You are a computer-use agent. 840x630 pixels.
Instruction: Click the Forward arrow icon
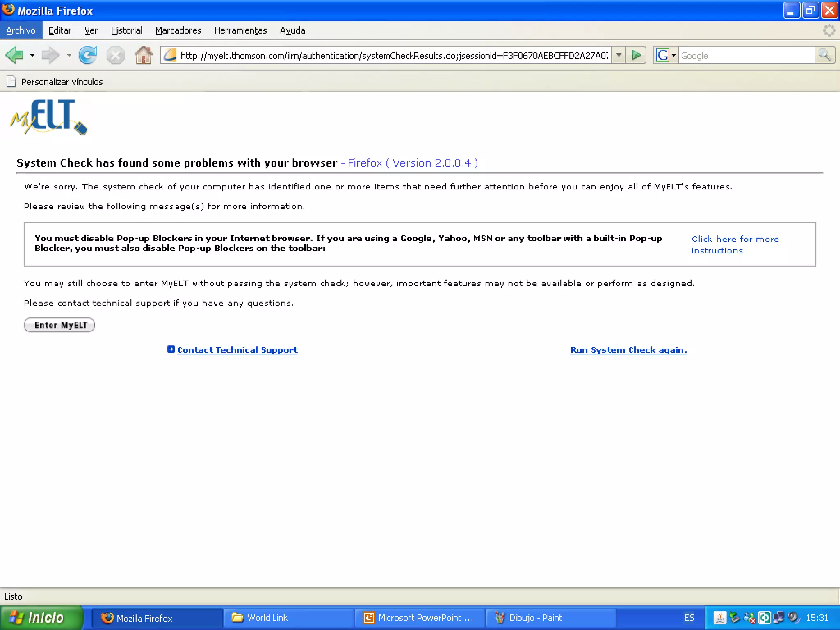[x=50, y=55]
